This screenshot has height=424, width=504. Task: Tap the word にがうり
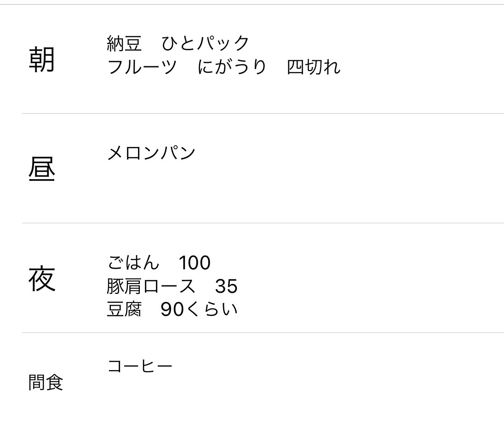(x=232, y=67)
